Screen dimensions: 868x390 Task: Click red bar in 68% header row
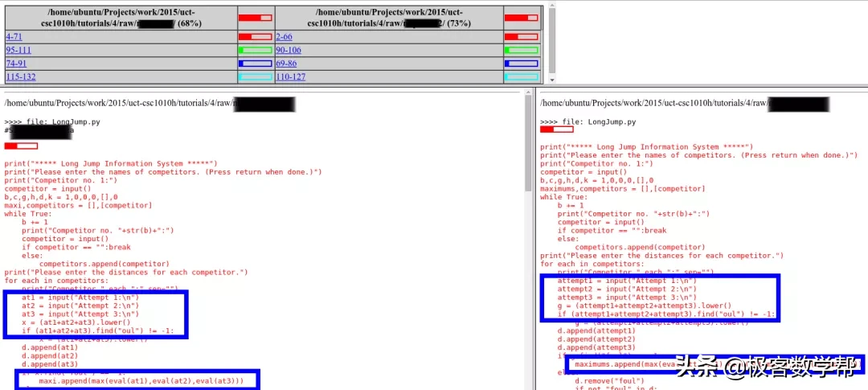255,18
